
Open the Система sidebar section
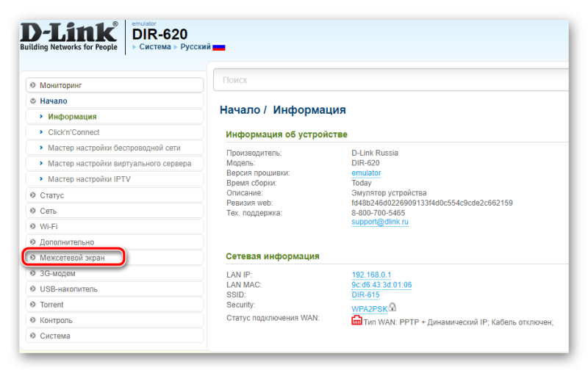115,336
